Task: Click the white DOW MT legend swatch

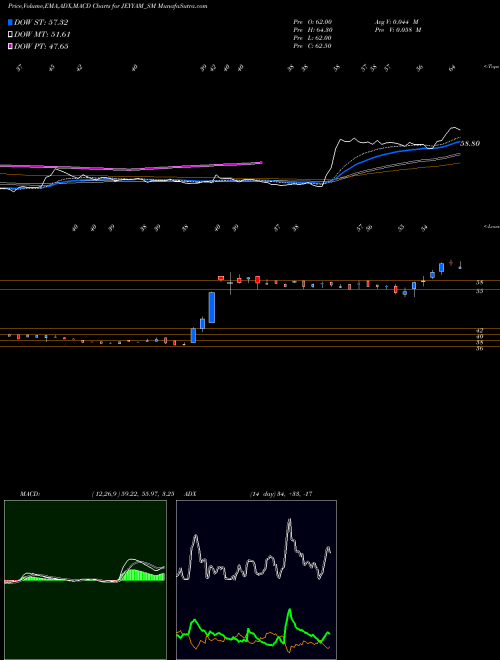Action: coord(10,35)
